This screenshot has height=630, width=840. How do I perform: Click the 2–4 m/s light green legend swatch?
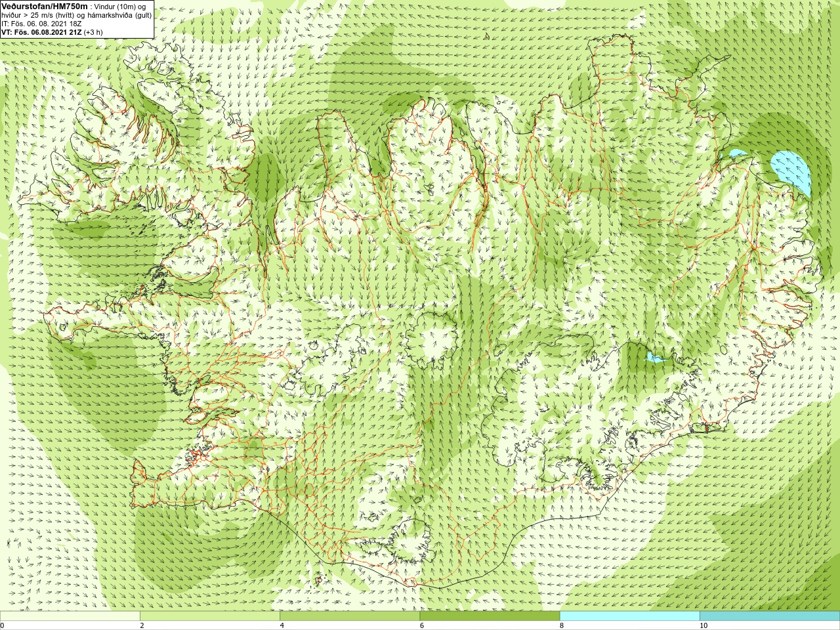(x=210, y=616)
